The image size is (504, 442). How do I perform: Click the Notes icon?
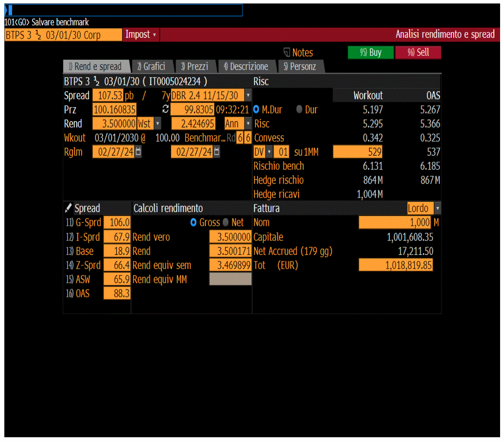pos(287,52)
